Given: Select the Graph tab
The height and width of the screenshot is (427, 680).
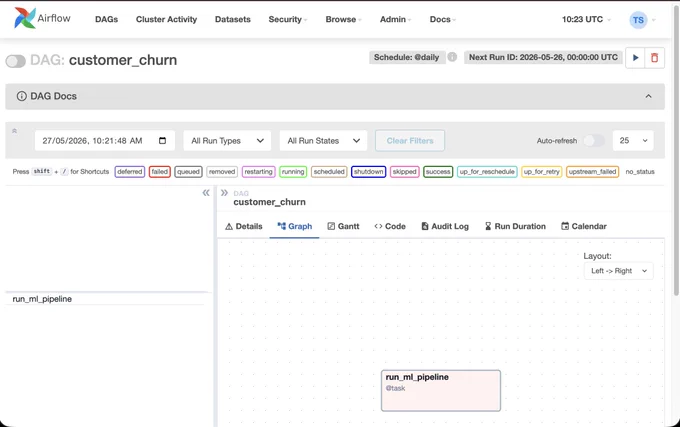Looking at the screenshot, I should click(x=294, y=226).
